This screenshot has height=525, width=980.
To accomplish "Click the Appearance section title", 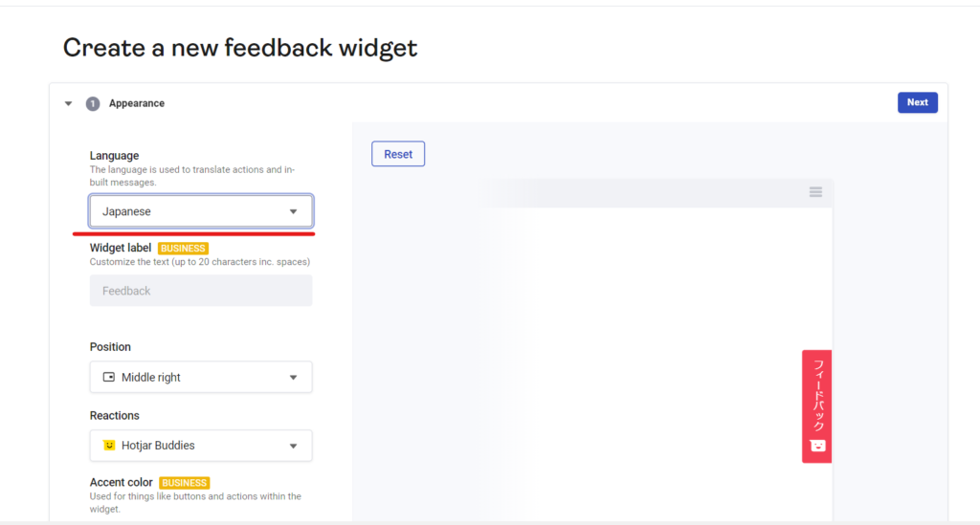I will click(x=137, y=103).
